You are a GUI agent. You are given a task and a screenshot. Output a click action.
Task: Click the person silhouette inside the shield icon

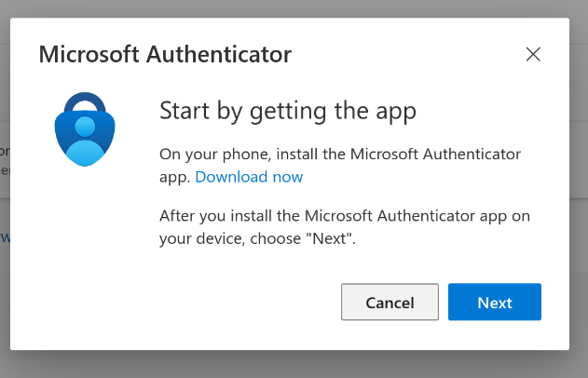pos(86,140)
